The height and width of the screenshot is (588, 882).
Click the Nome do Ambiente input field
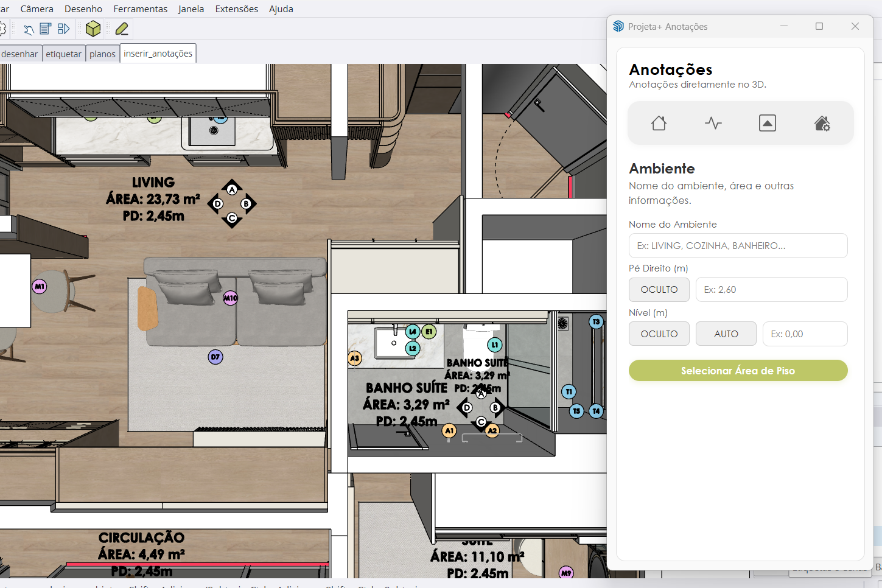click(738, 246)
